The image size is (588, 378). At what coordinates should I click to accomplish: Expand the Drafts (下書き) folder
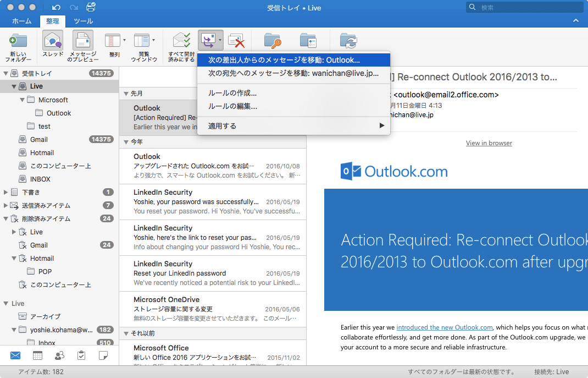pos(5,192)
